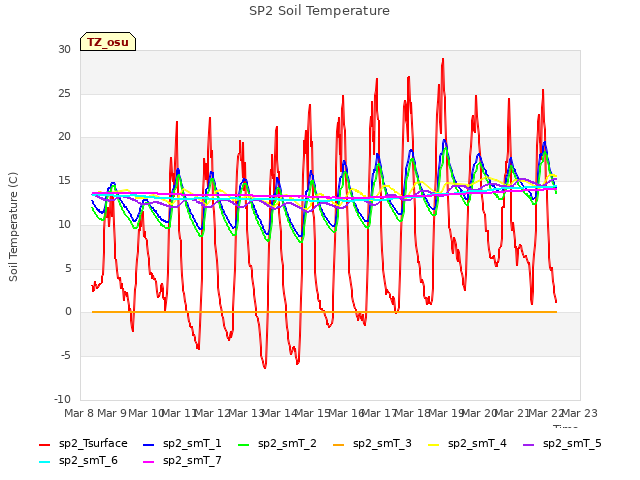Click the cyan sp2_smT_6 legend swatch
The width and height of the screenshot is (640, 480).
[x=44, y=462]
